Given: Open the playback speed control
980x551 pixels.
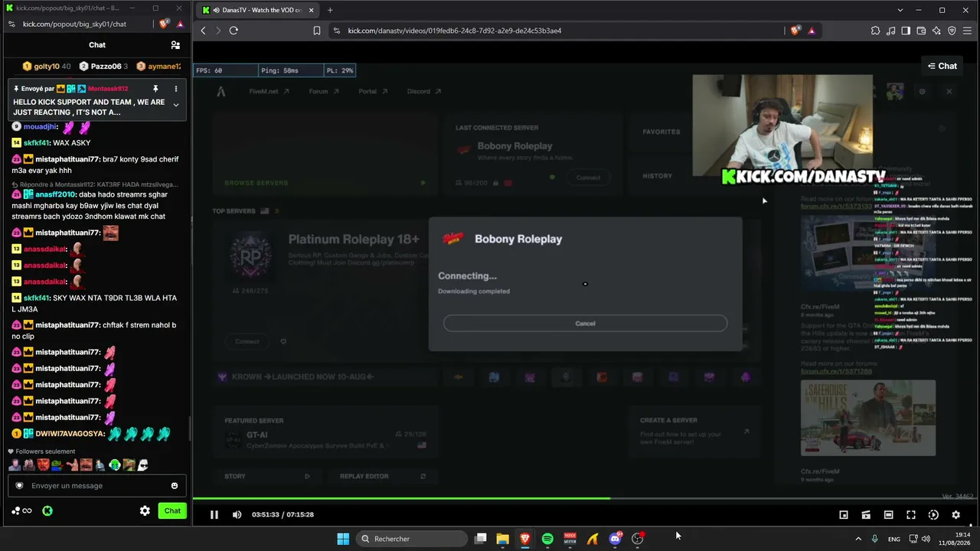Looking at the screenshot, I should click(x=933, y=515).
